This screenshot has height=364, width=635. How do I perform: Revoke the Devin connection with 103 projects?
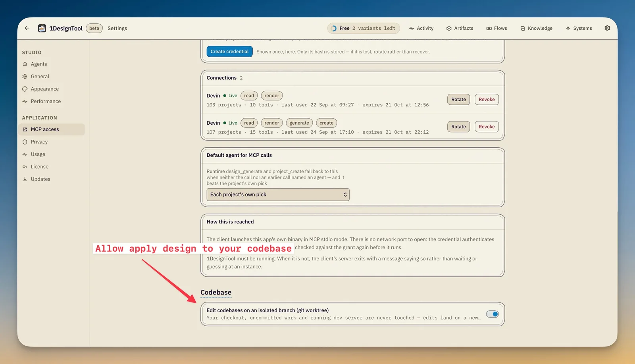click(487, 99)
